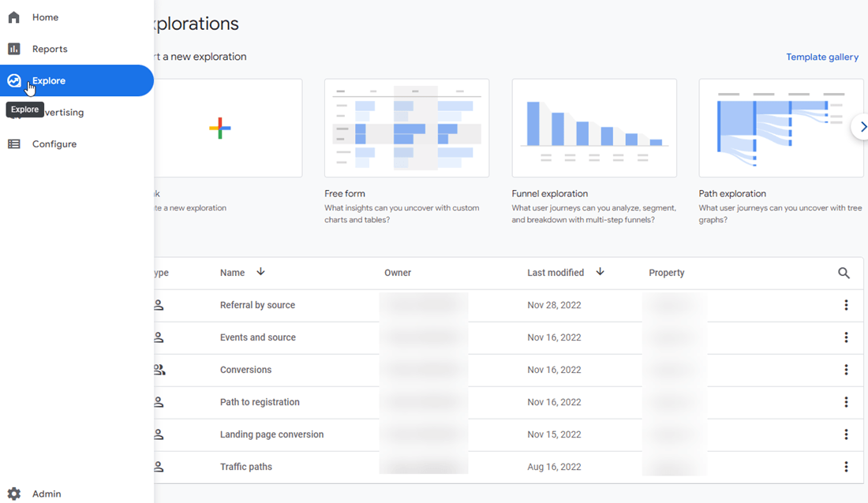The image size is (868, 503).
Task: Open Traffic paths exploration
Action: click(245, 467)
